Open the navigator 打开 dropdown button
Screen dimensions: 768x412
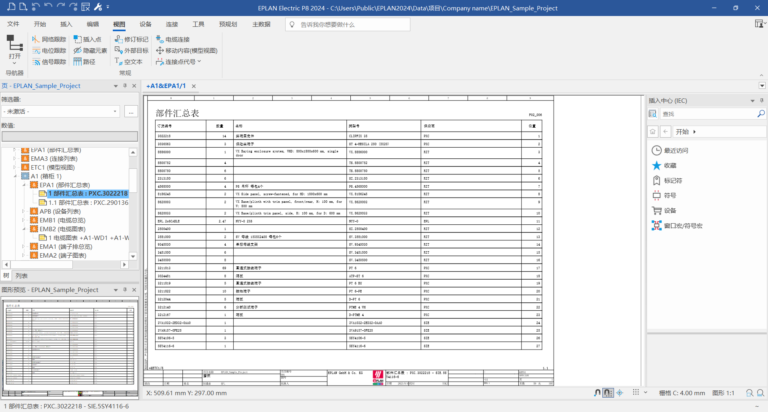click(x=15, y=50)
